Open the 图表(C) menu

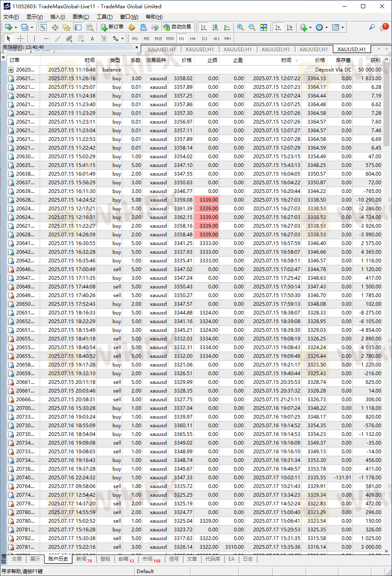[x=81, y=17]
